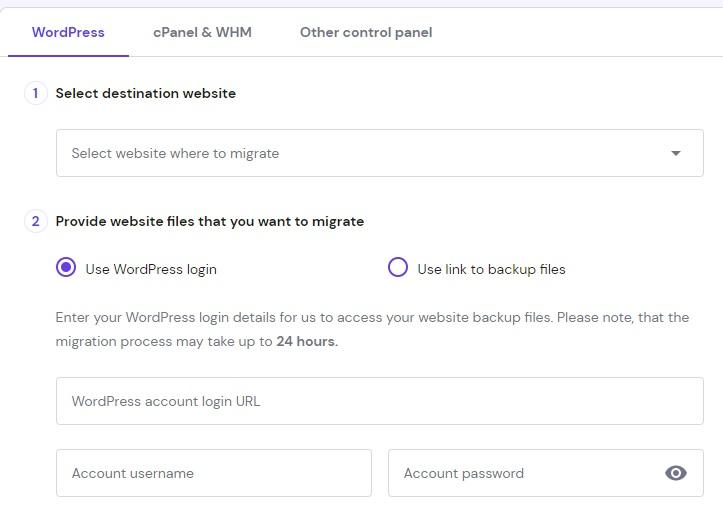
Task: Click the Use WordPress login label text
Action: coord(151,269)
